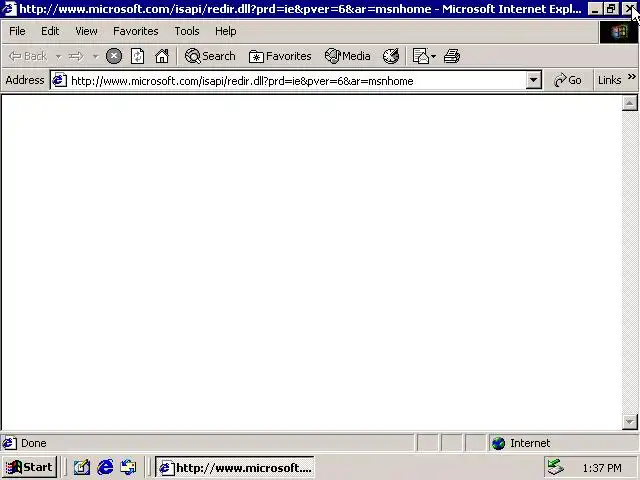This screenshot has height=480, width=640.
Task: Open the File menu
Action: tap(17, 31)
